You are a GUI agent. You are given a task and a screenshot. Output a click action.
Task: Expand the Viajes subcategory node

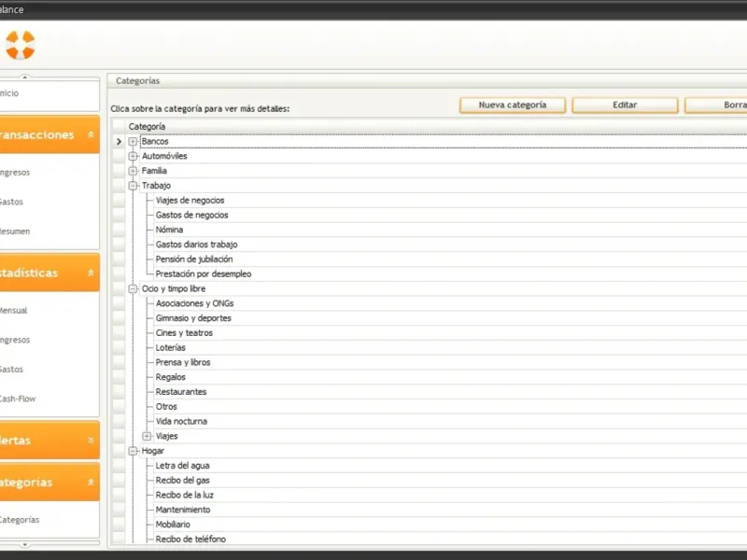[x=147, y=436]
